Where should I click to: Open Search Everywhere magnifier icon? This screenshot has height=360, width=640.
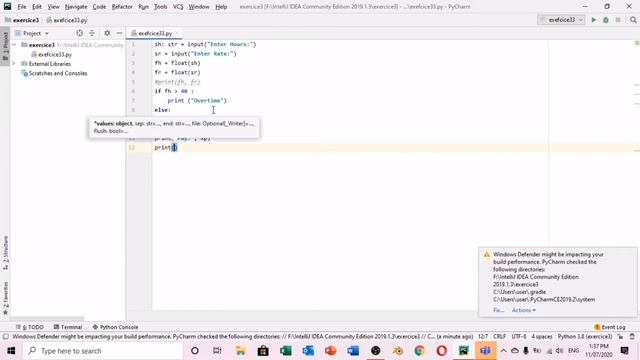[x=633, y=20]
